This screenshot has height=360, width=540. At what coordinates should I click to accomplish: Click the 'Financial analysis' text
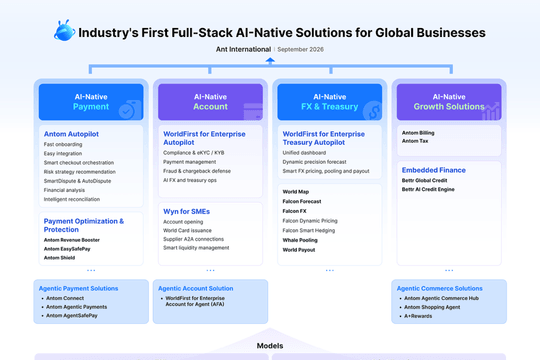pyautogui.click(x=64, y=190)
